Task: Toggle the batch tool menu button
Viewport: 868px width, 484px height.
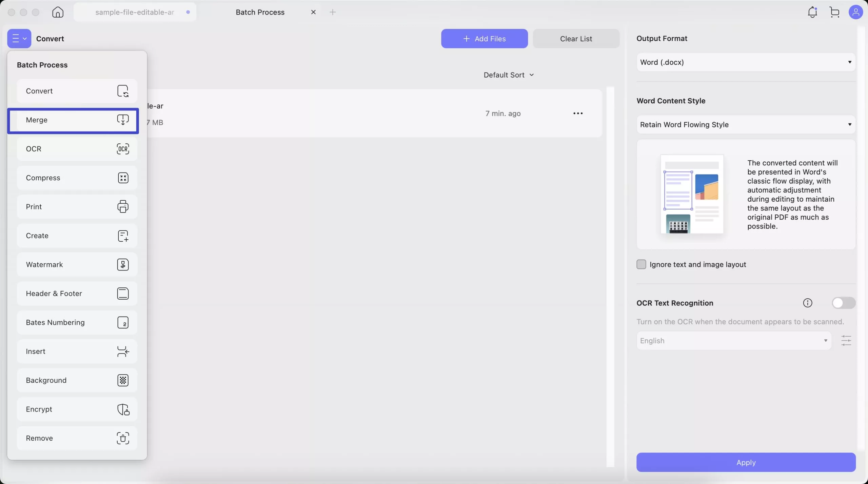Action: [x=19, y=38]
